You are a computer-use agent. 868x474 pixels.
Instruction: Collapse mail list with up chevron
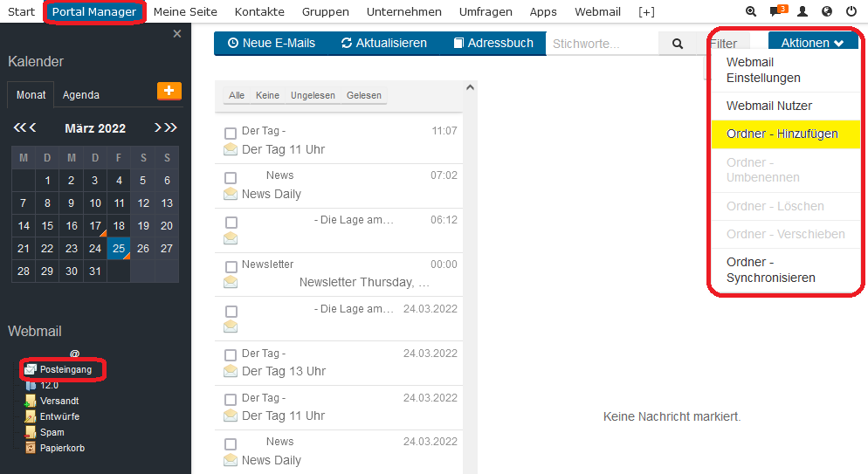point(470,87)
